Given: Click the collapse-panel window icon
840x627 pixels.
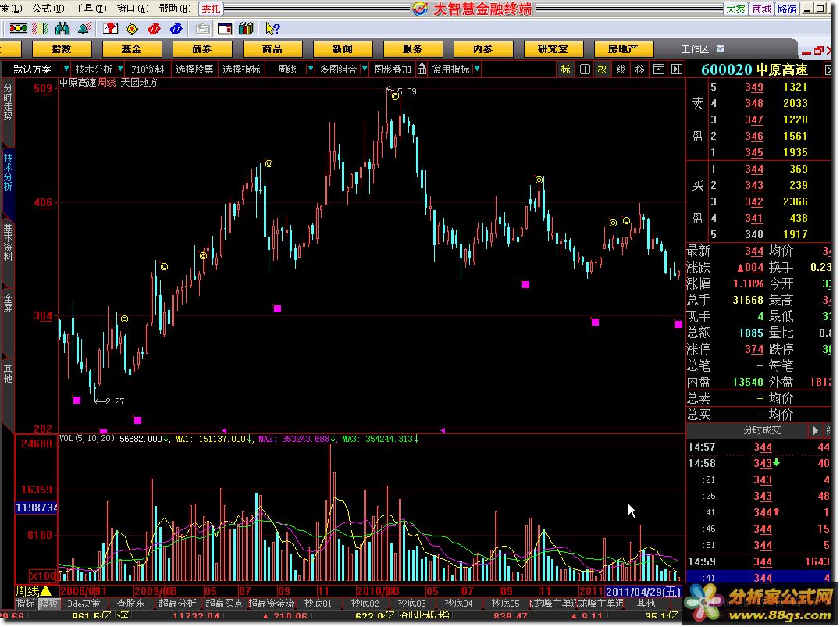Looking at the screenshot, I should coord(658,69).
